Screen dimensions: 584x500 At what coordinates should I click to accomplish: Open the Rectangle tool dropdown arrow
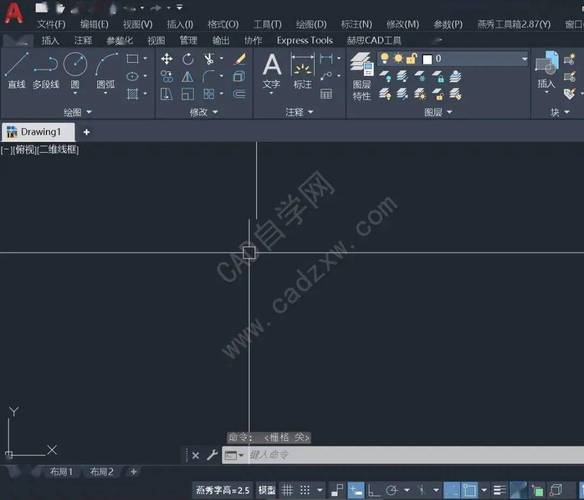tap(145, 58)
